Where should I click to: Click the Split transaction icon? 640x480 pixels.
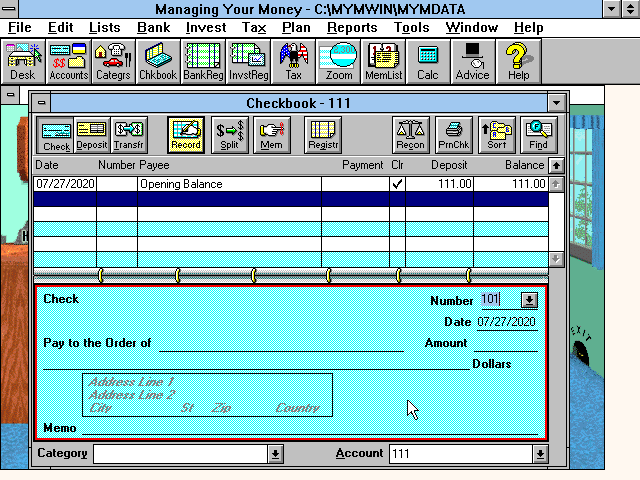(230, 135)
